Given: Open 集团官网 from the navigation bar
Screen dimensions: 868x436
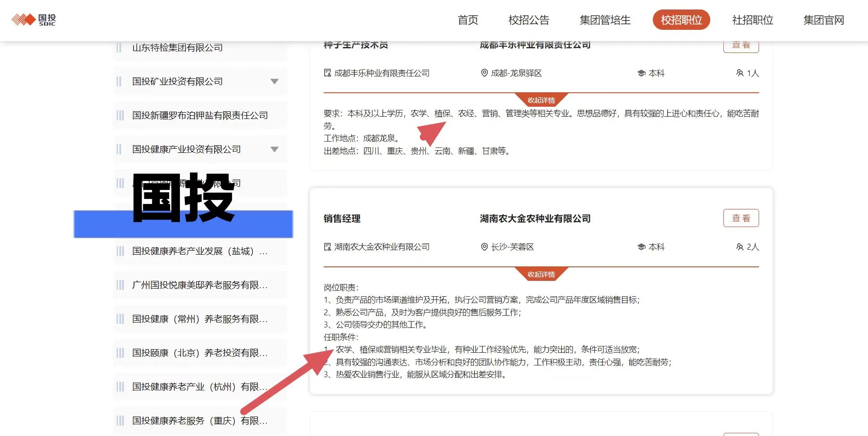Looking at the screenshot, I should click(x=823, y=20).
